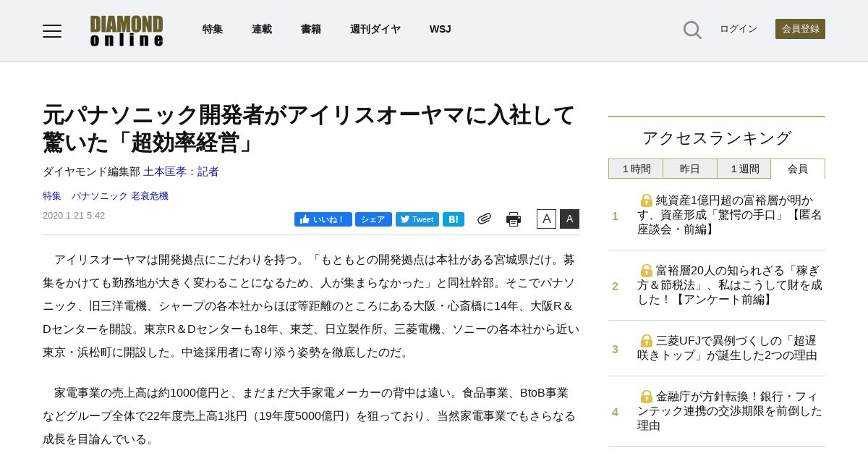Open author link 土本匡孝：記者
Viewport: 868px width, 456px height.
pyautogui.click(x=181, y=172)
